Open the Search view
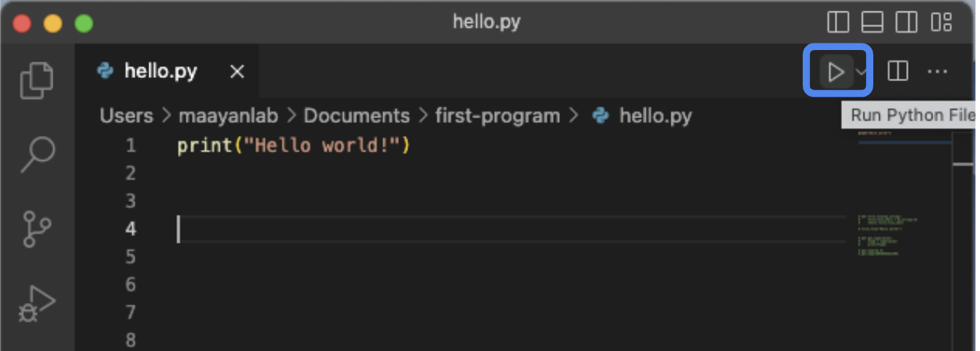 (37, 153)
